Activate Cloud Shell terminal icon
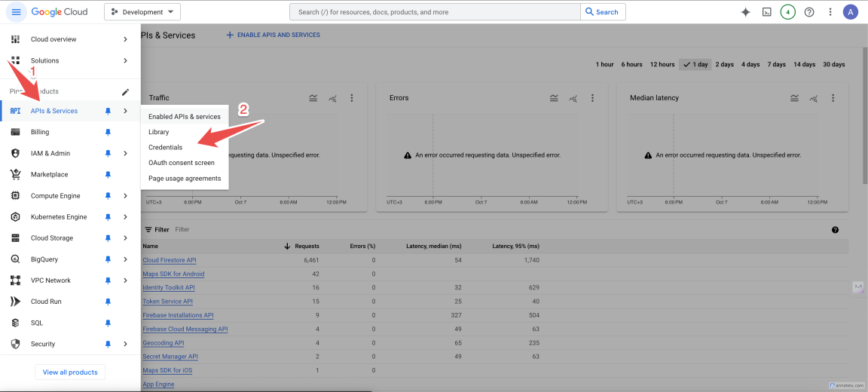This screenshot has height=392, width=868. click(766, 12)
